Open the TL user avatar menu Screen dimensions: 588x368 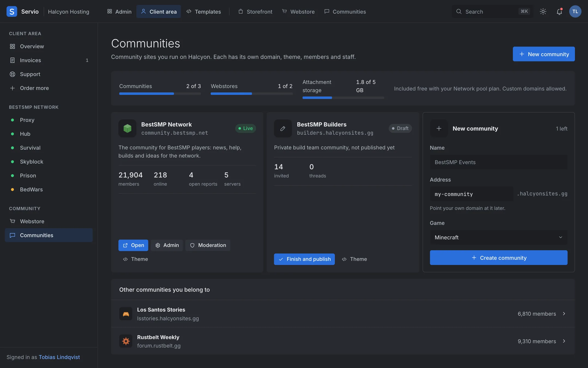click(575, 11)
